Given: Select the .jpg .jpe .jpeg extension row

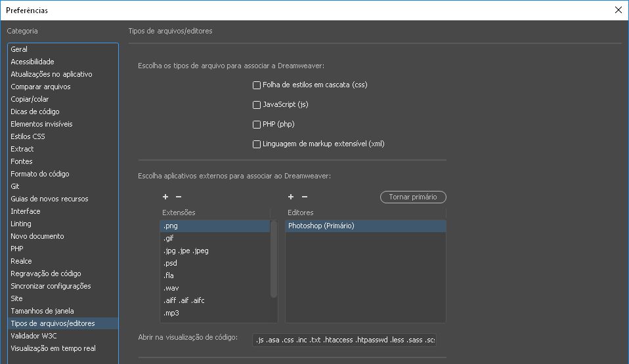Looking at the screenshot, I should 215,251.
